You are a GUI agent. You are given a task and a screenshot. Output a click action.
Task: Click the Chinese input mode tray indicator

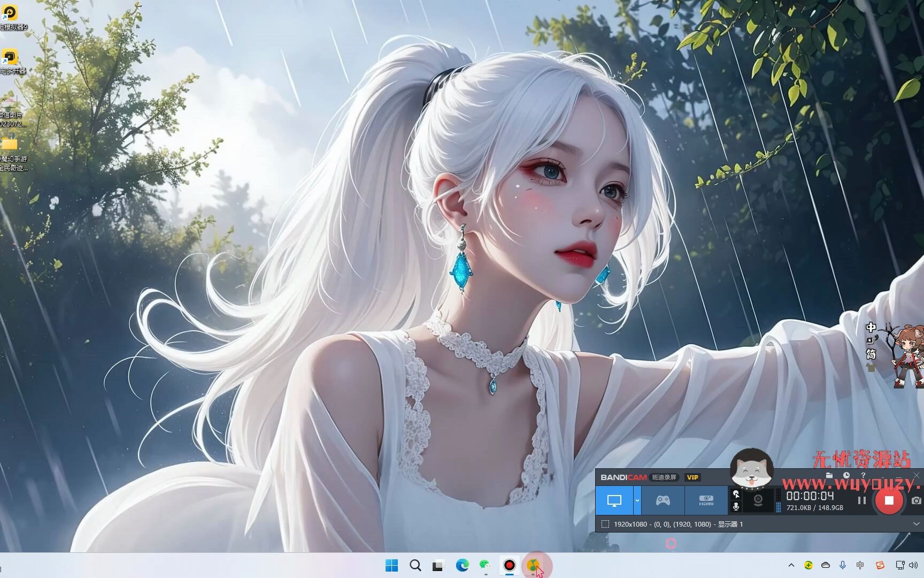pyautogui.click(x=860, y=565)
